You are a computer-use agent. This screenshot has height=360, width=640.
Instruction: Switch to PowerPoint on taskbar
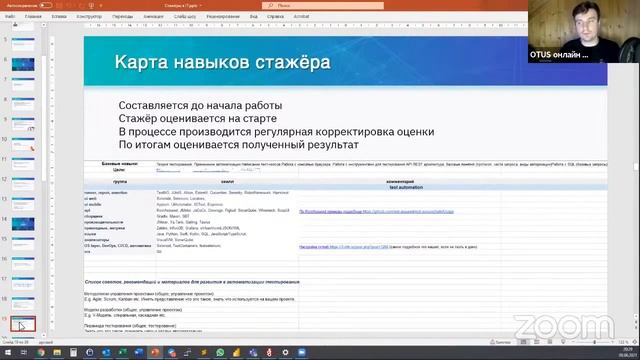coord(155,353)
